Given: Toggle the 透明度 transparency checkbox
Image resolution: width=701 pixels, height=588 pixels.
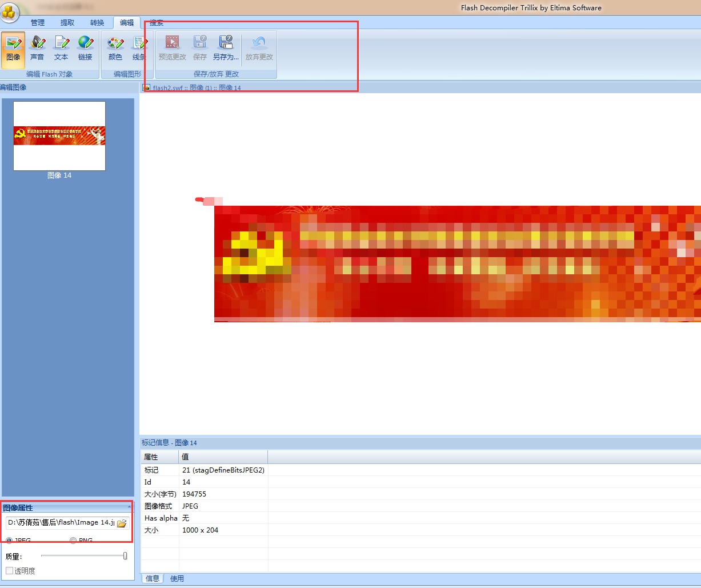Looking at the screenshot, I should coord(9,571).
